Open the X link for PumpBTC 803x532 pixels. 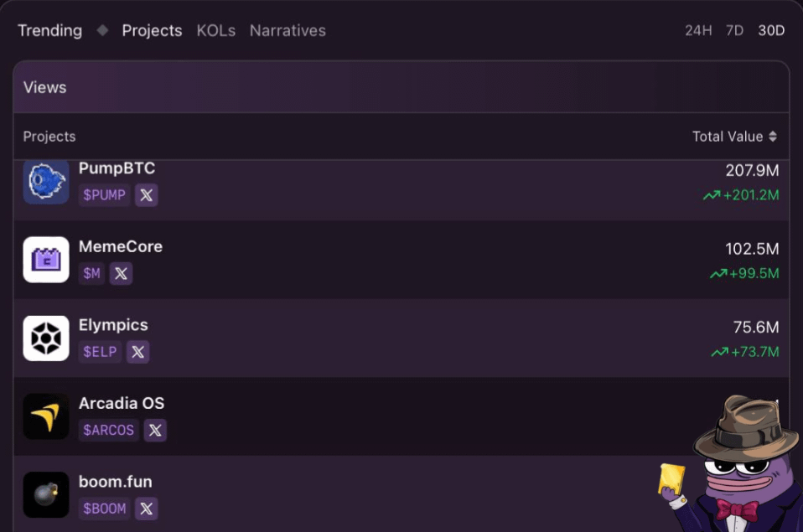tap(147, 195)
